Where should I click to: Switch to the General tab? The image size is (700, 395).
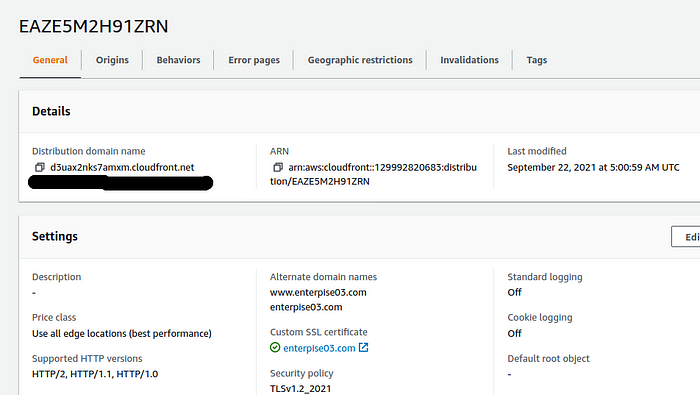pos(50,60)
